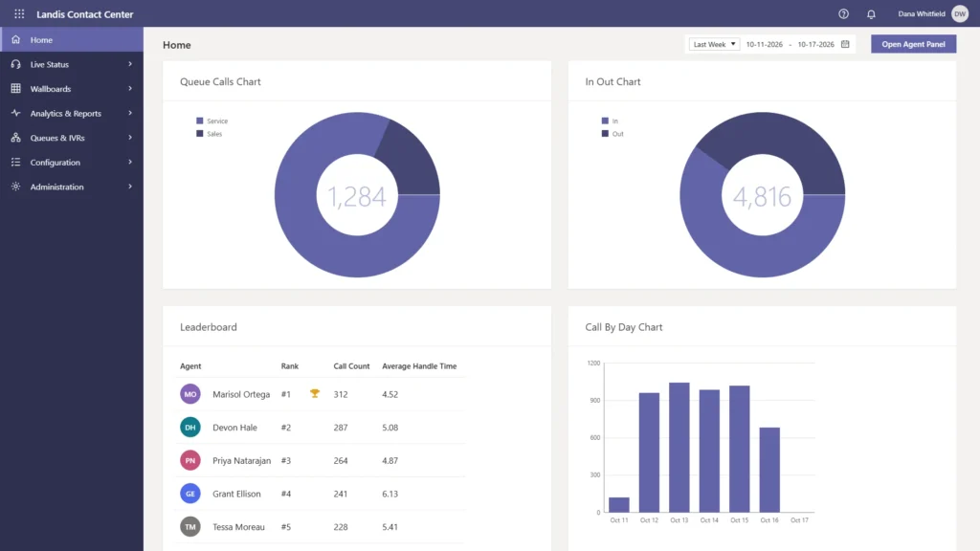Open the Analytics & Reports menu item

point(72,113)
